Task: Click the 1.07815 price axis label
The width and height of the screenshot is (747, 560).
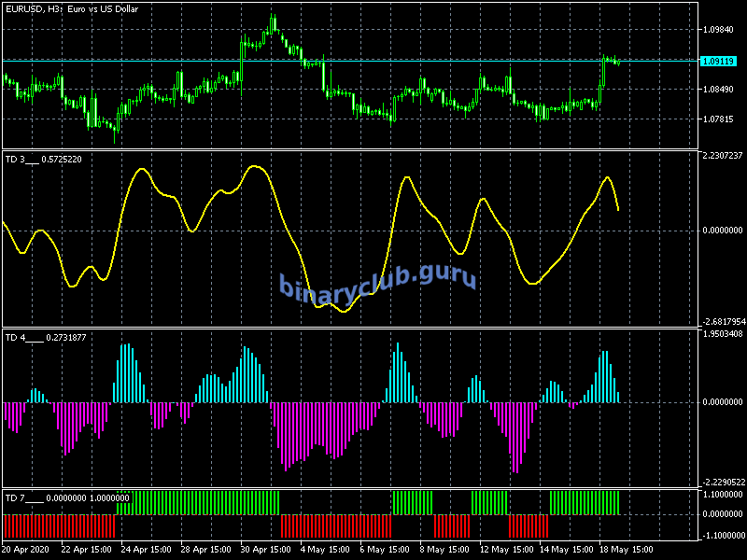Action: pyautogui.click(x=718, y=119)
